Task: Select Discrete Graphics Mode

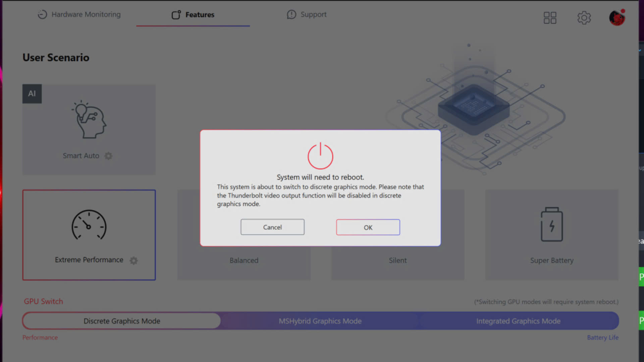Action: pos(122,321)
